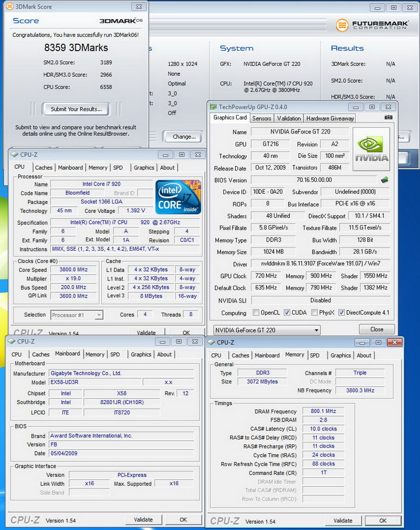Image resolution: width=420 pixels, height=530 pixels.
Task: Click the Southbridge 82801JR (ICH10R) value
Action: [x=122, y=402]
